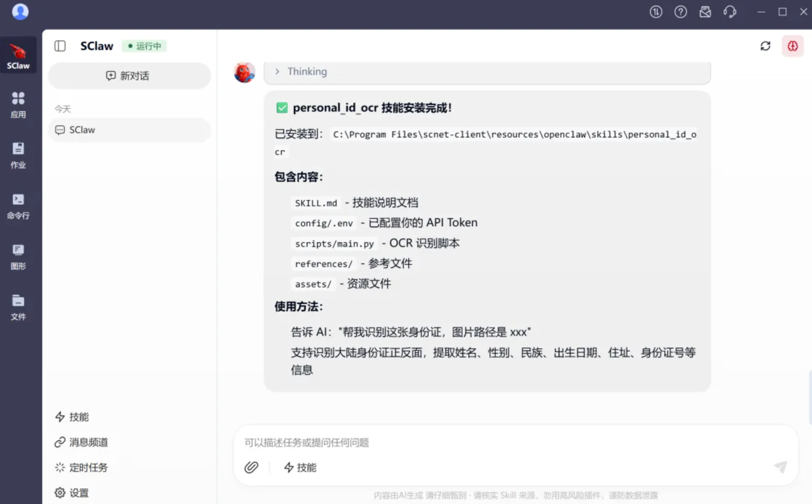Screen dimensions: 812x504
Task: Toggle the red brain icon button
Action: (792, 46)
